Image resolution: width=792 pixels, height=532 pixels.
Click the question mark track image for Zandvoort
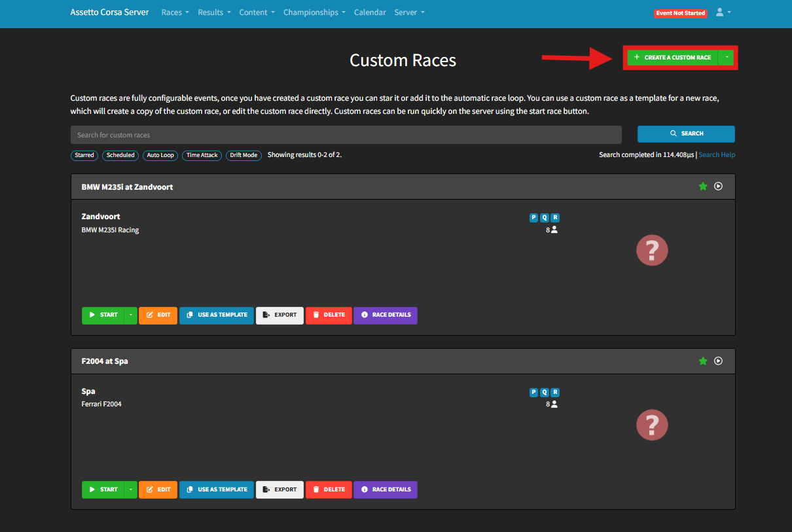point(652,250)
